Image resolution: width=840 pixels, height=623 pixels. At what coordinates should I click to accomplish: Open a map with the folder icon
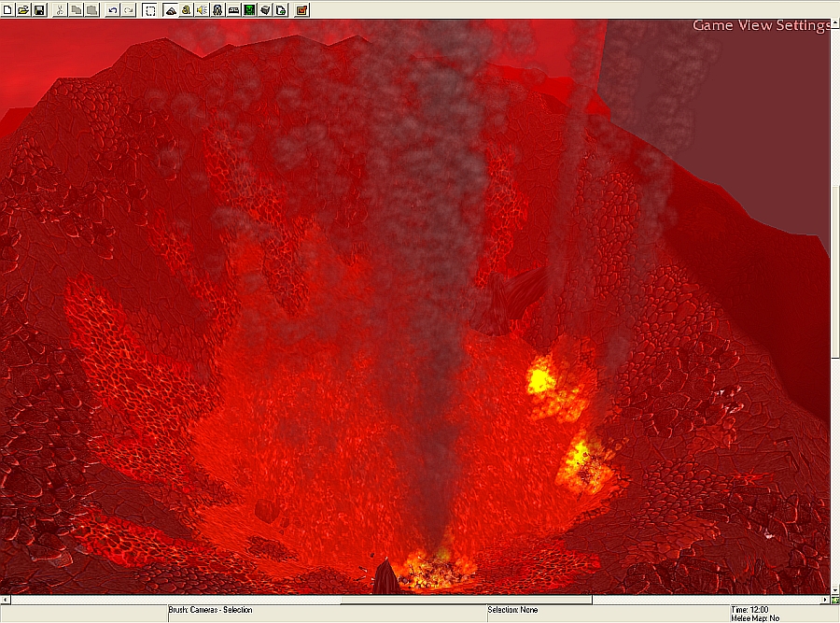point(23,9)
